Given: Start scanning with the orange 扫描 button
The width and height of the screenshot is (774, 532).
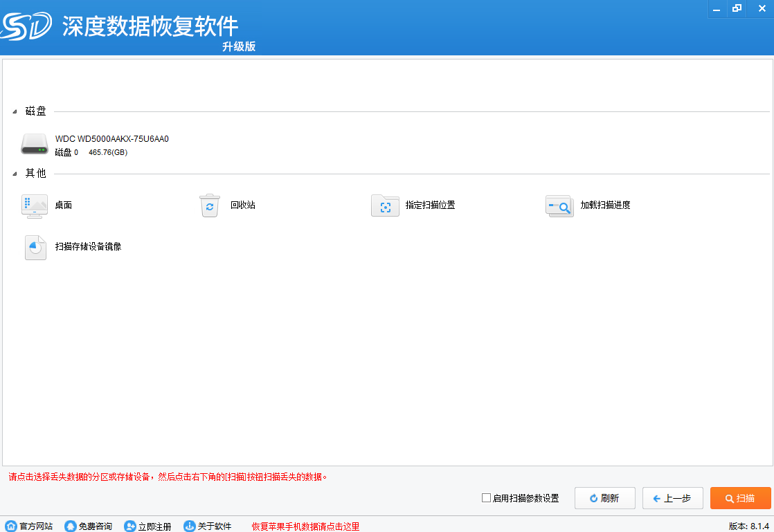Looking at the screenshot, I should pos(741,498).
